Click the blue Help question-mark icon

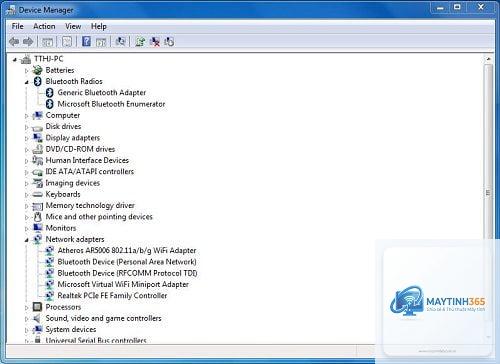86,41
